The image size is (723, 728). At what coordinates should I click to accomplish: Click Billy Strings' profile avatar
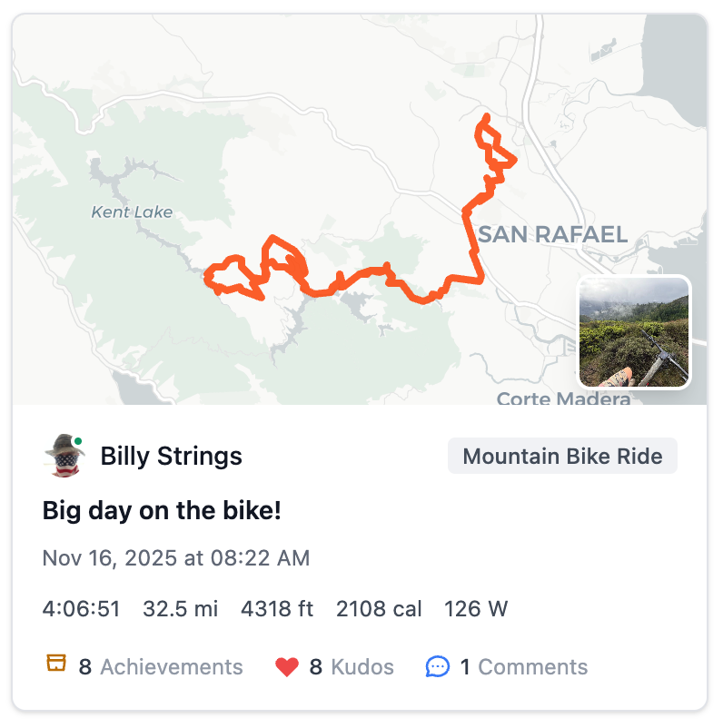(64, 456)
